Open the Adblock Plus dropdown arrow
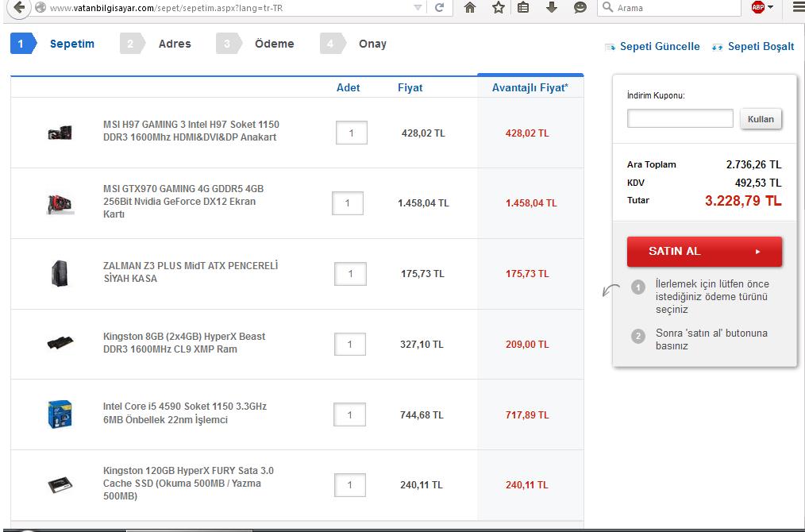 771,8
